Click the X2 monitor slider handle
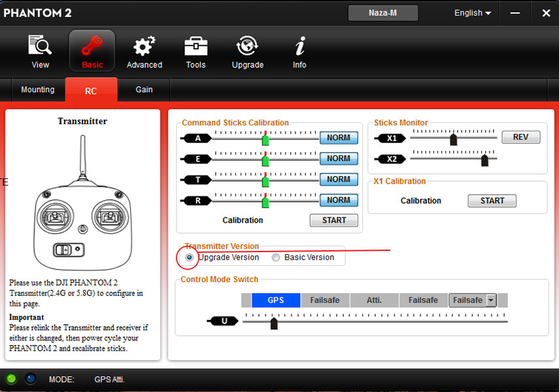Image resolution: width=559 pixels, height=392 pixels. click(x=484, y=160)
